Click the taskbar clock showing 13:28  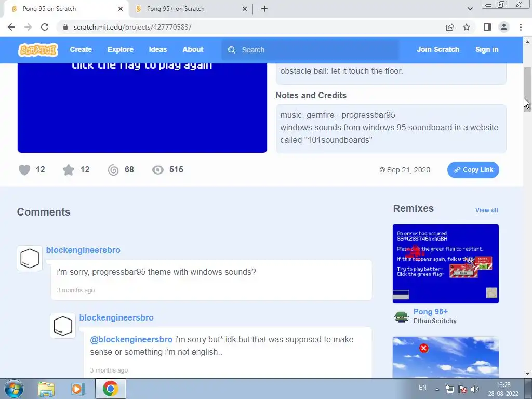point(503,389)
